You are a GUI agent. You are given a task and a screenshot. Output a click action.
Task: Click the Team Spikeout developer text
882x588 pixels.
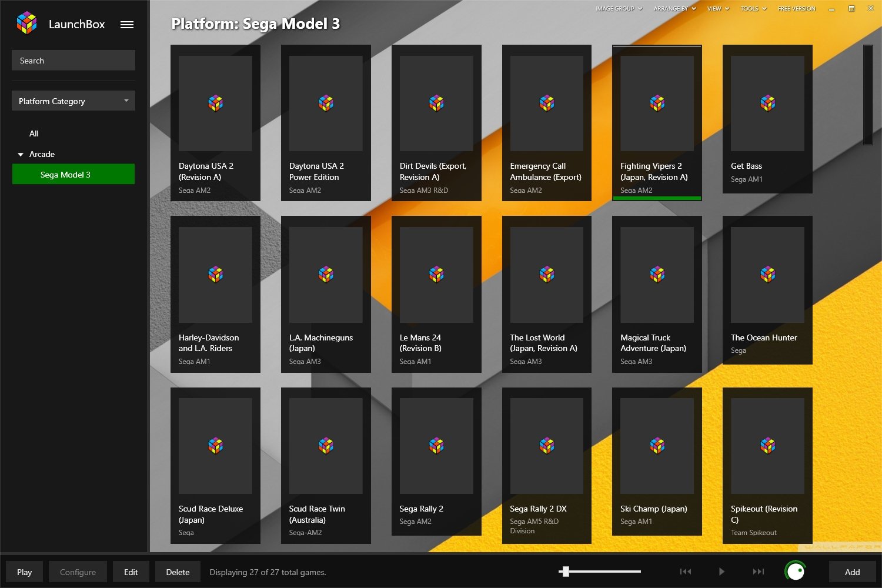[754, 532]
